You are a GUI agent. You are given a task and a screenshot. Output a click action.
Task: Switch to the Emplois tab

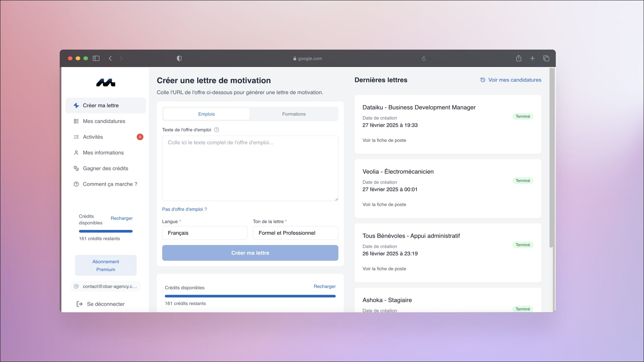[x=206, y=114]
